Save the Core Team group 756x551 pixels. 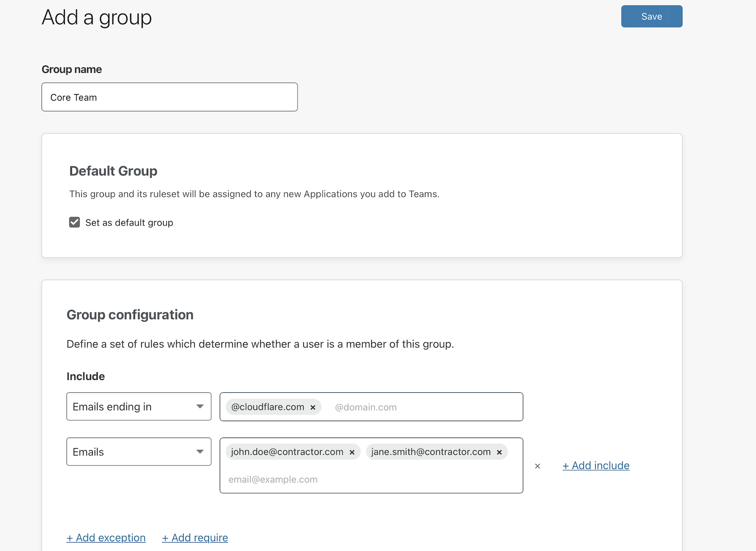pyautogui.click(x=651, y=16)
